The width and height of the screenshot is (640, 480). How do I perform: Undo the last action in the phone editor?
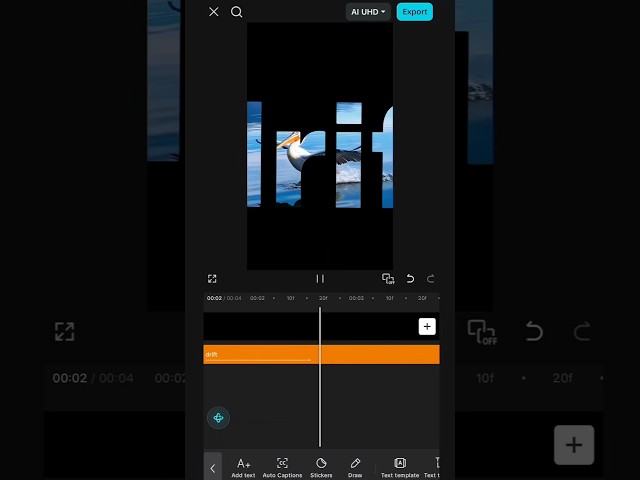click(410, 279)
